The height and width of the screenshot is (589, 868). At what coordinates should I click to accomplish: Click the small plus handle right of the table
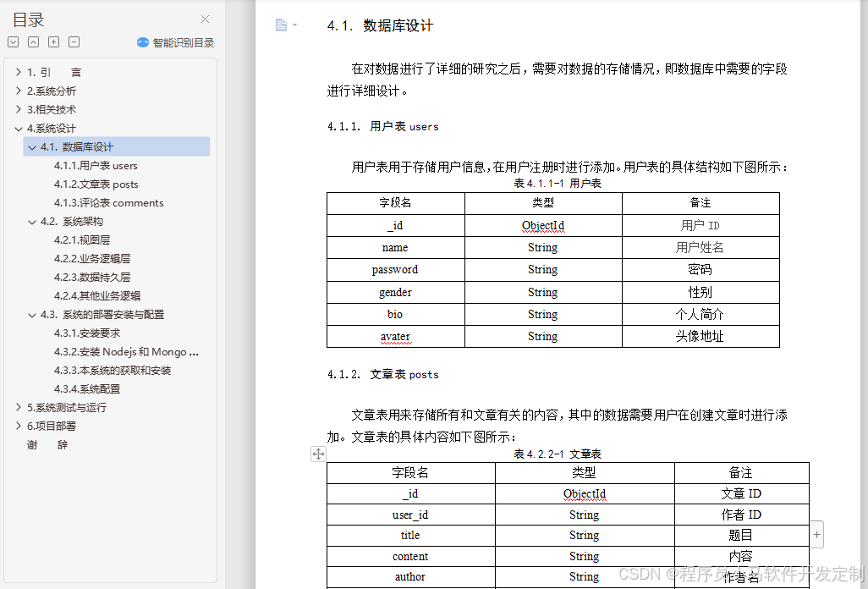[815, 534]
